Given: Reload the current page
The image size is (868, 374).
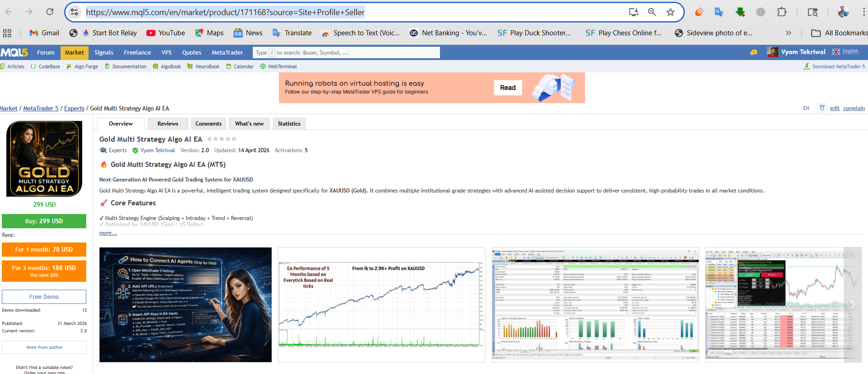Looking at the screenshot, I should (x=50, y=12).
